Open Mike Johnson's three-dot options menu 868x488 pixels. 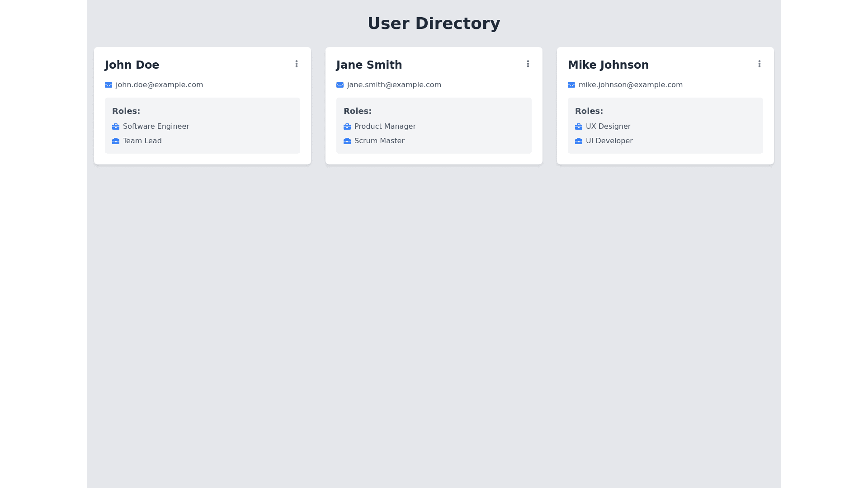[759, 64]
